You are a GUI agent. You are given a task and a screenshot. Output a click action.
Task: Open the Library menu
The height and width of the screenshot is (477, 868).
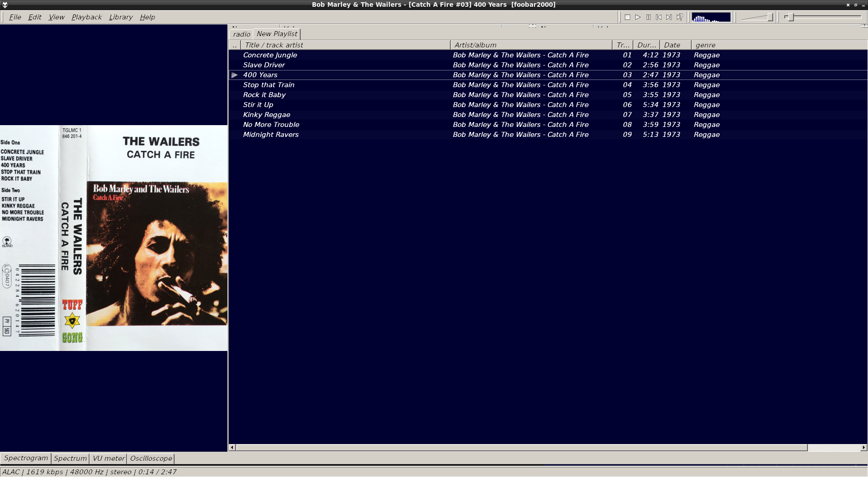point(121,17)
